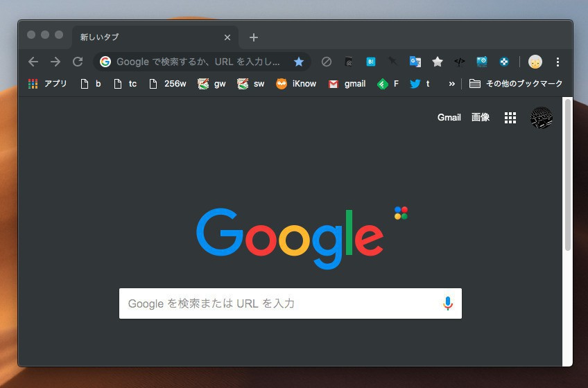Viewport: 588px width, 388px height.
Task: Click the dark pin extension icon
Action: [392, 62]
